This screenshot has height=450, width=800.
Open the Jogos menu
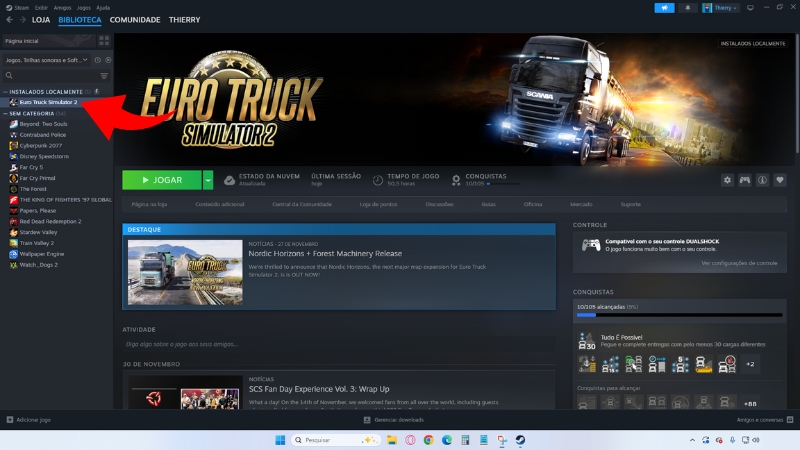(84, 8)
